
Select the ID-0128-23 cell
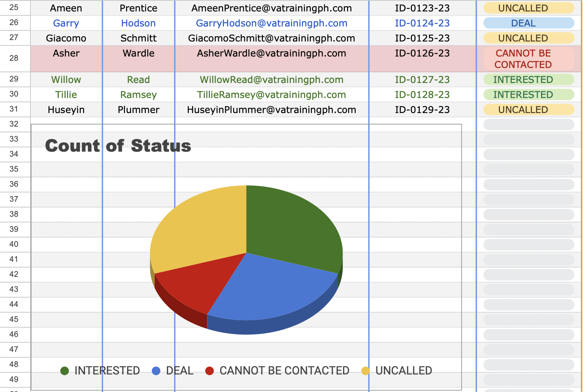(423, 95)
